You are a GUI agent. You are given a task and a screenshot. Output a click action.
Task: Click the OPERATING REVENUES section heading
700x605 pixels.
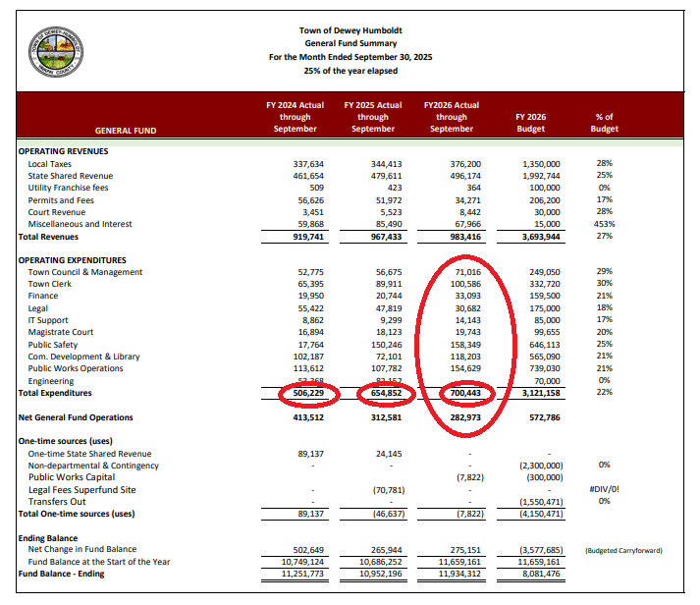tap(64, 151)
